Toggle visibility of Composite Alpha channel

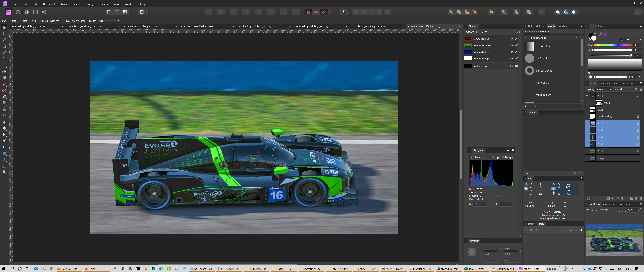(512, 58)
